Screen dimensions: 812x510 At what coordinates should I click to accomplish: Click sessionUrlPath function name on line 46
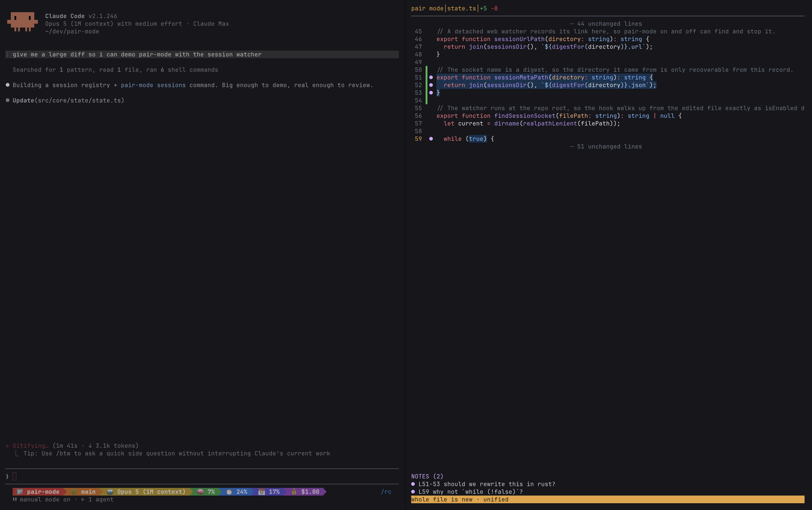(x=519, y=39)
